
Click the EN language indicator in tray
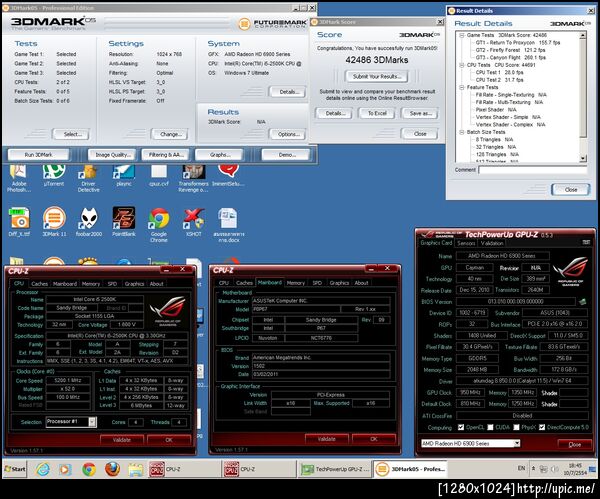(x=521, y=468)
